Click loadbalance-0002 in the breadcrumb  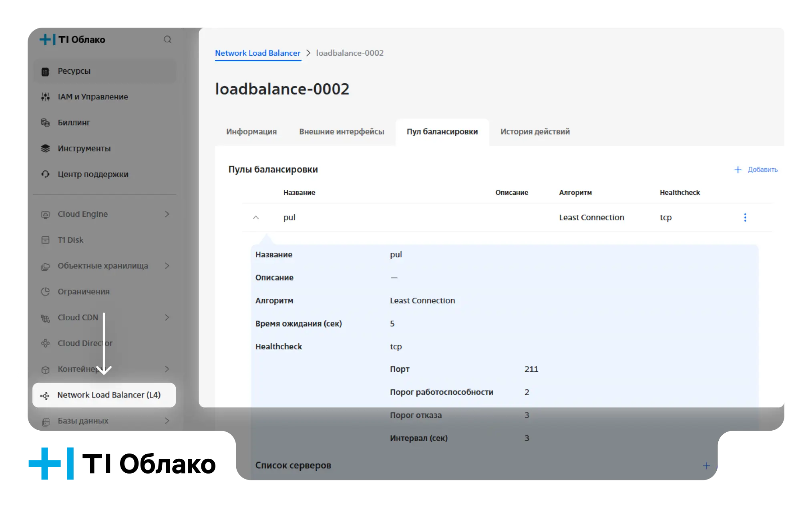(x=350, y=53)
